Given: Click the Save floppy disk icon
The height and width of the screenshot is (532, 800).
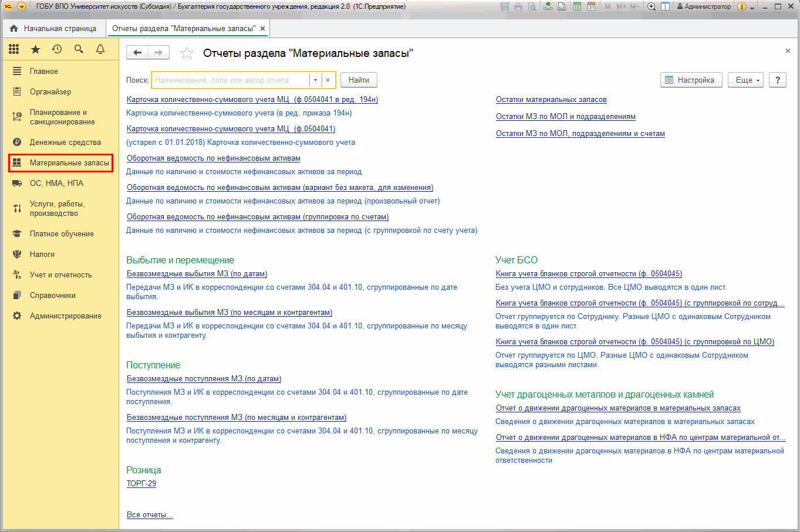Looking at the screenshot, I should pyautogui.click(x=505, y=6).
